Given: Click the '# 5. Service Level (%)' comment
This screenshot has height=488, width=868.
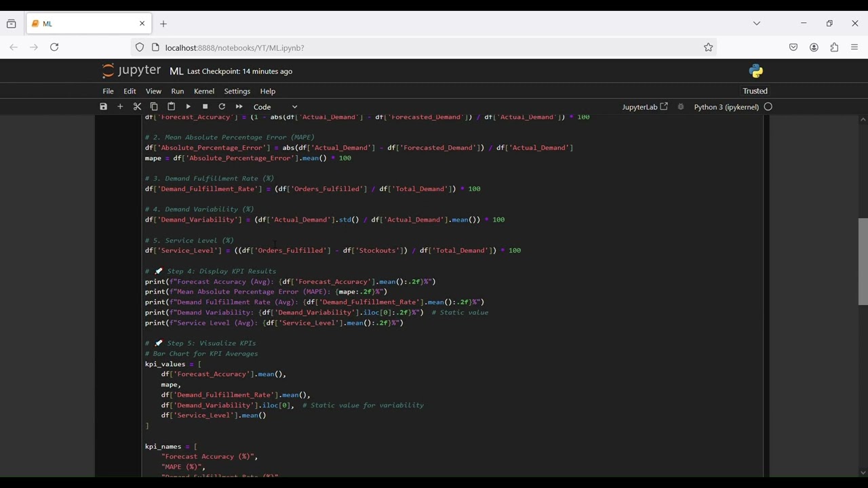Looking at the screenshot, I should point(190,241).
